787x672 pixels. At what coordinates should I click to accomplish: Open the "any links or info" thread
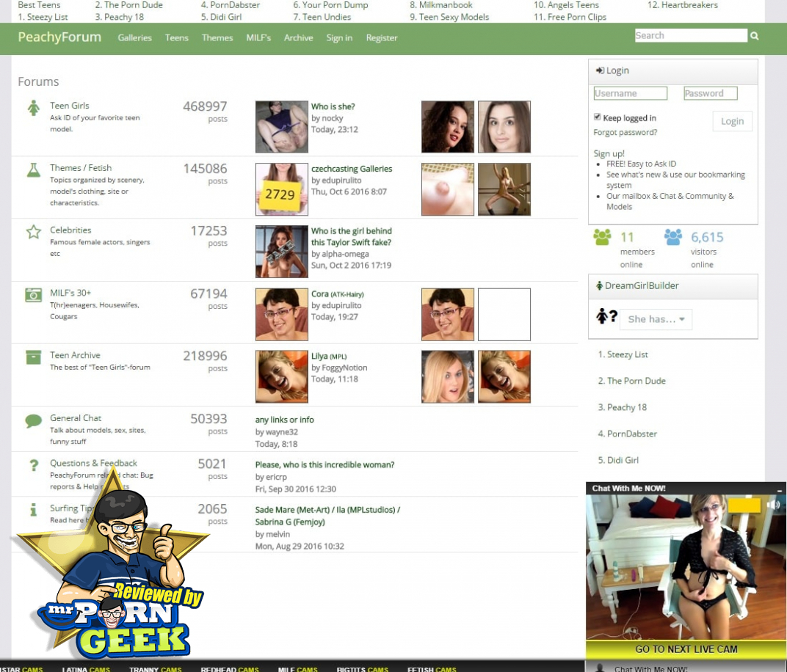point(284,420)
